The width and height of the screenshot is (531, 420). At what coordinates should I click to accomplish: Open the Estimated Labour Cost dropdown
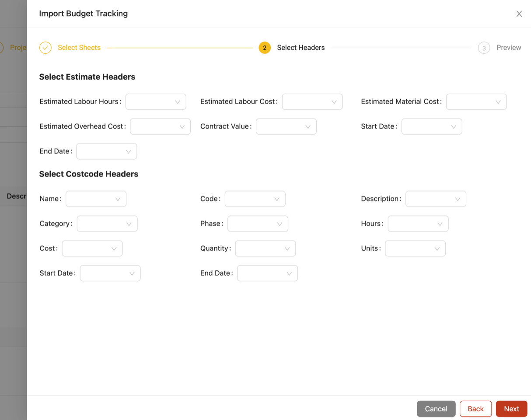(312, 101)
